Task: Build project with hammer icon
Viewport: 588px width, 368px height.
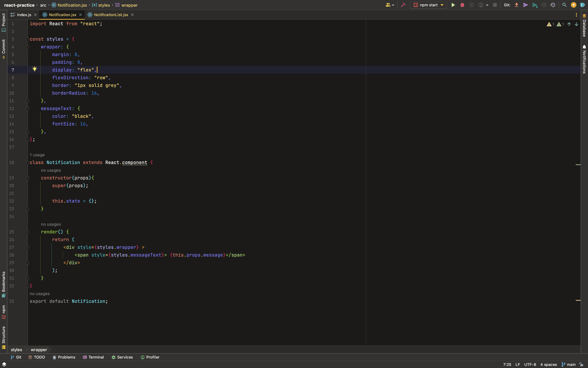Action: pyautogui.click(x=403, y=5)
